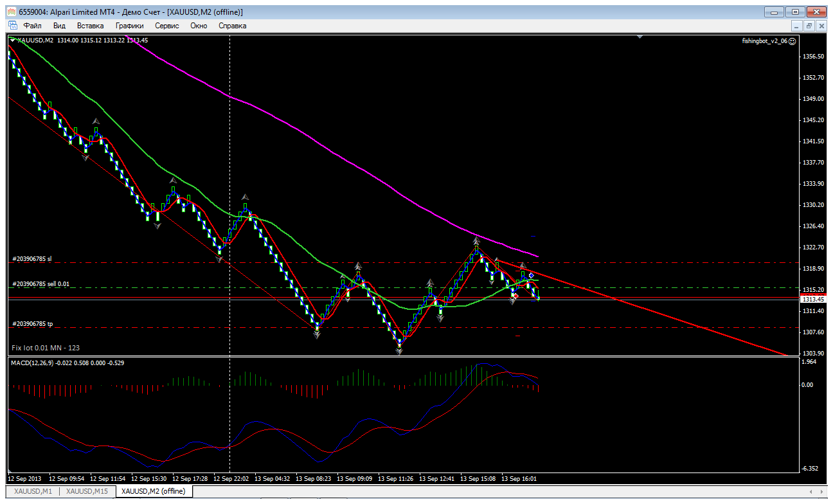Click the Fix lot 0.01 MN - 123 text
Viewport: 833px width, 504px height.
pos(46,348)
